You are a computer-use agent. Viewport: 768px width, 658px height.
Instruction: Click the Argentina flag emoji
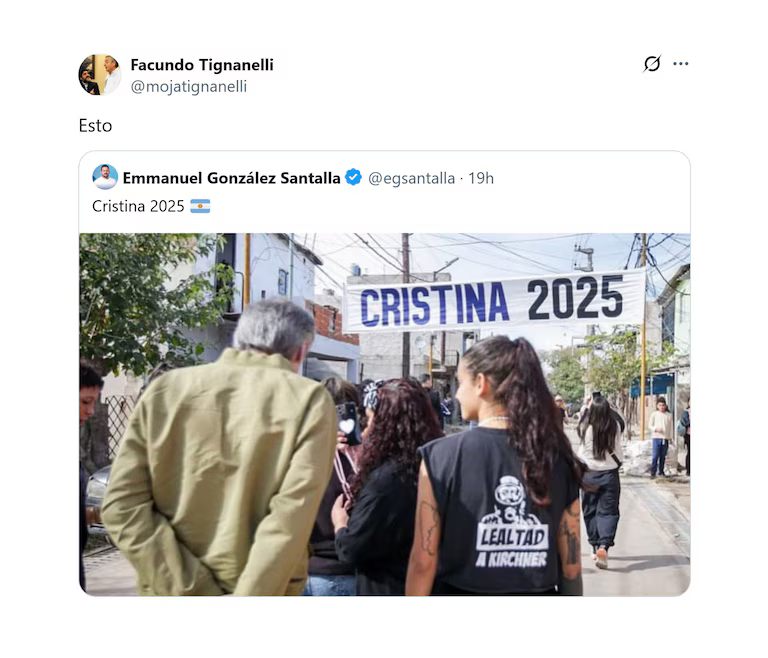click(x=200, y=206)
